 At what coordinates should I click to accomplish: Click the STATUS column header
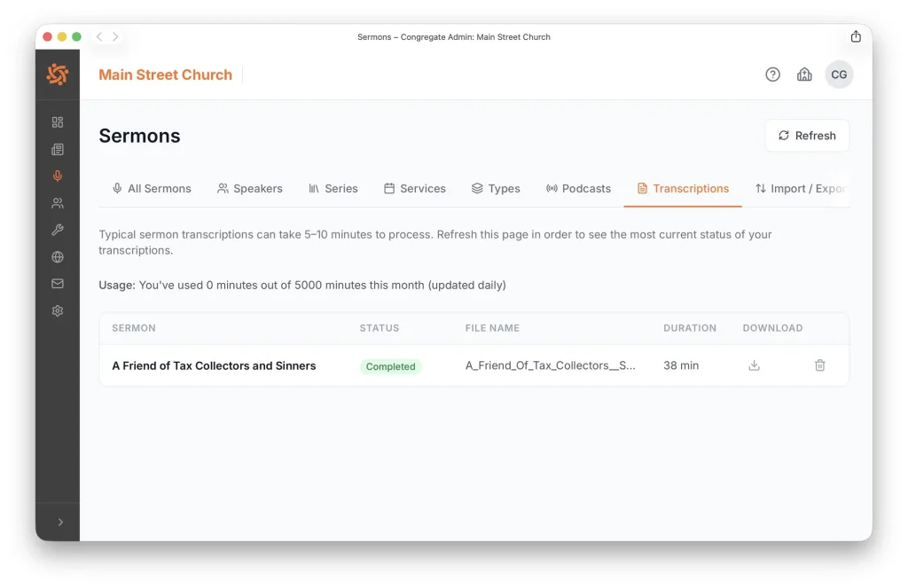(x=380, y=328)
